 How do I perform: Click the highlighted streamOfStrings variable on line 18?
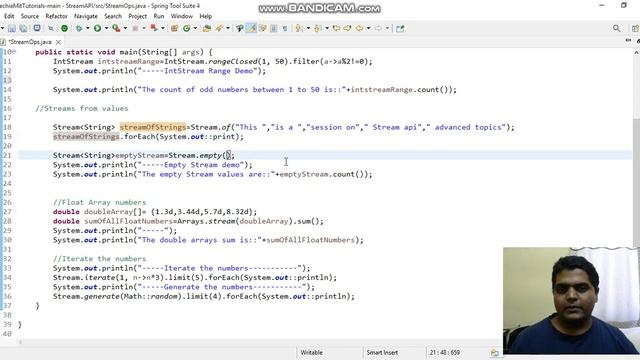point(153,127)
